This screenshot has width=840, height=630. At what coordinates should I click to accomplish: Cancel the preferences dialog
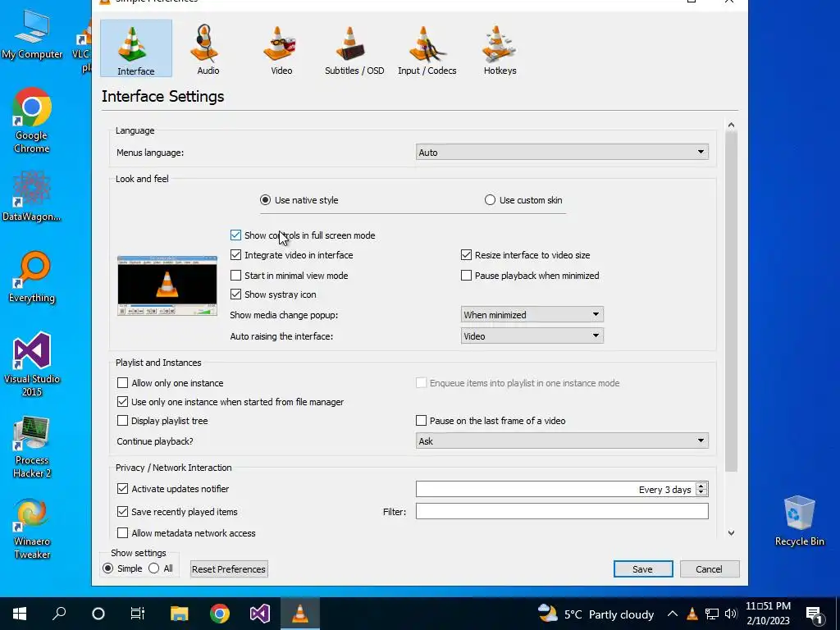coord(709,569)
